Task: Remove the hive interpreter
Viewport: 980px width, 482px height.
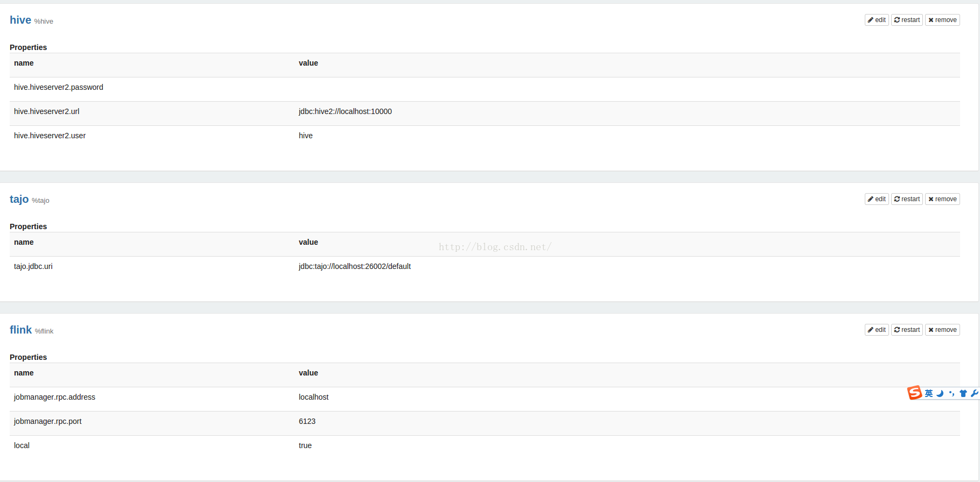Action: (942, 20)
